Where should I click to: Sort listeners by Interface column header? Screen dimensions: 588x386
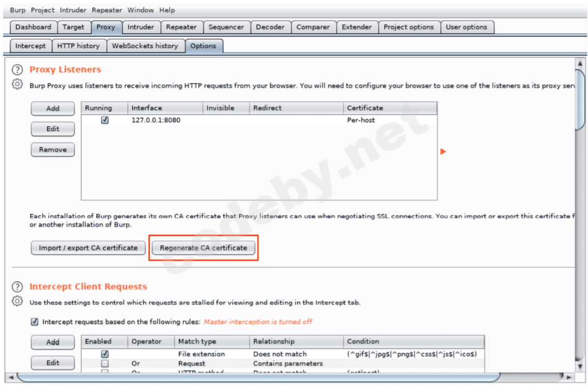[165, 108]
